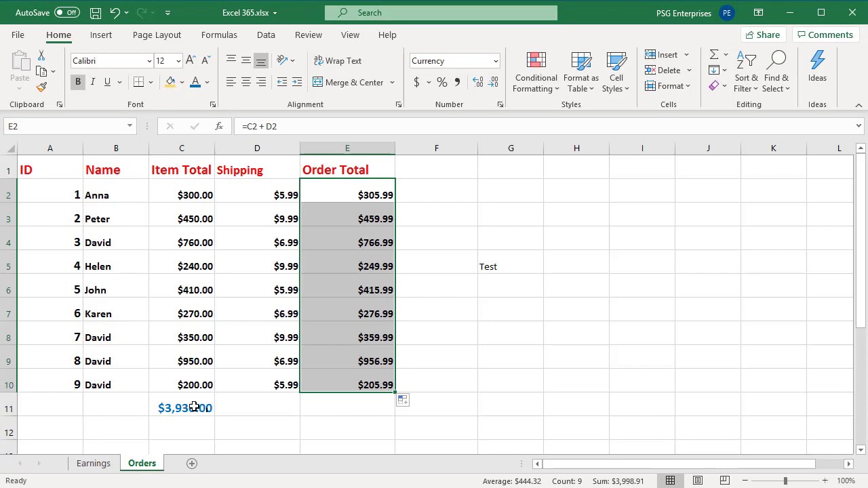
Task: Open Cell Styles dropdown
Action: [x=616, y=72]
